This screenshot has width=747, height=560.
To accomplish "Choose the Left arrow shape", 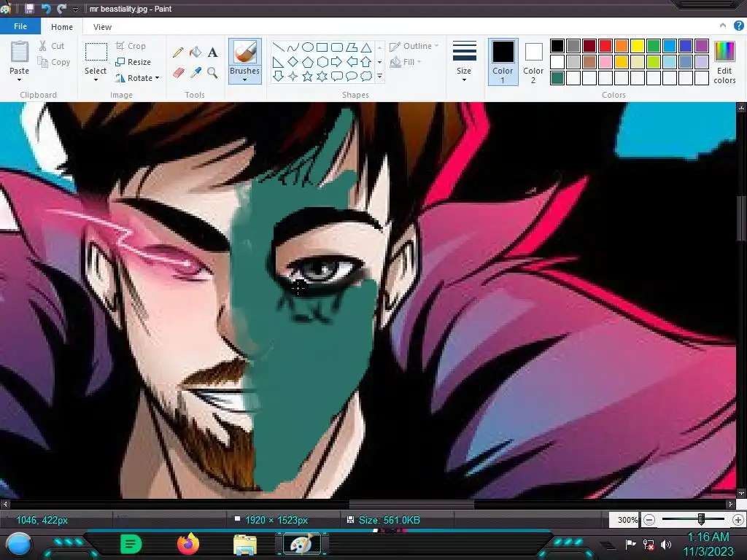I will [352, 62].
